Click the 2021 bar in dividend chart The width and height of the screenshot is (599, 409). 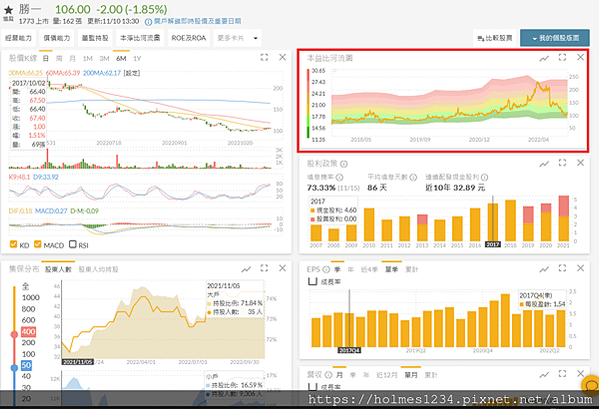click(x=563, y=218)
